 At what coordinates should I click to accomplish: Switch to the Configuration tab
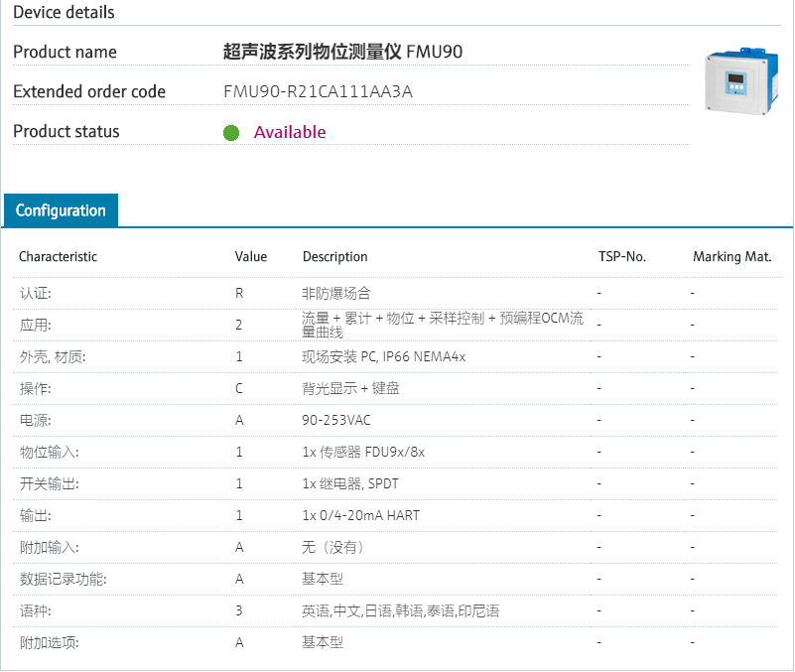point(61,210)
